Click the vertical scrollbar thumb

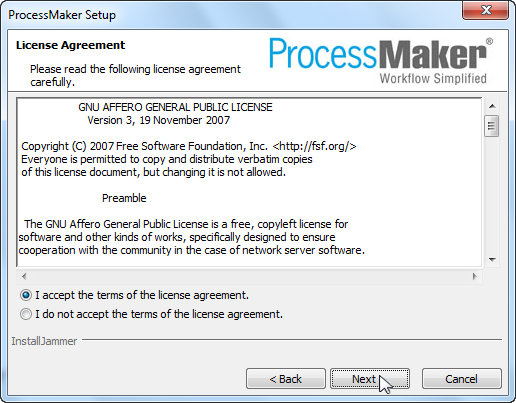click(492, 126)
